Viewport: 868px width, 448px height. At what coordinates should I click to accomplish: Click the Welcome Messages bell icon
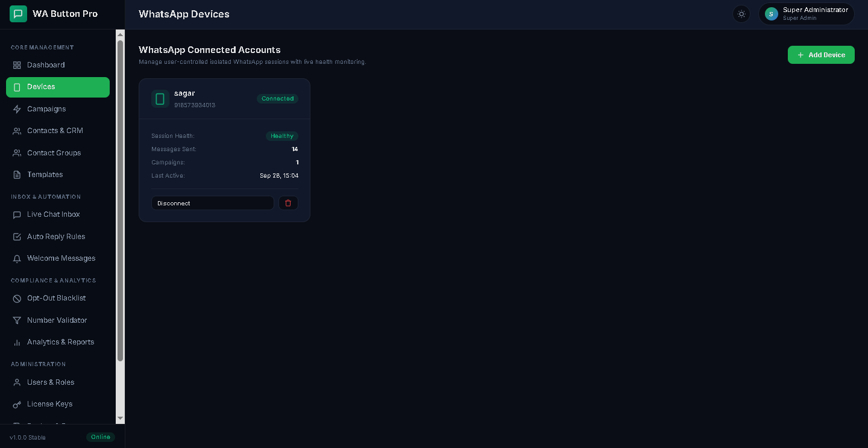tap(17, 258)
